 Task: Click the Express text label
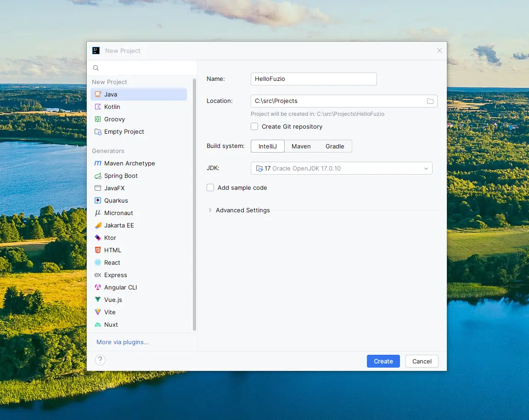[x=116, y=275]
